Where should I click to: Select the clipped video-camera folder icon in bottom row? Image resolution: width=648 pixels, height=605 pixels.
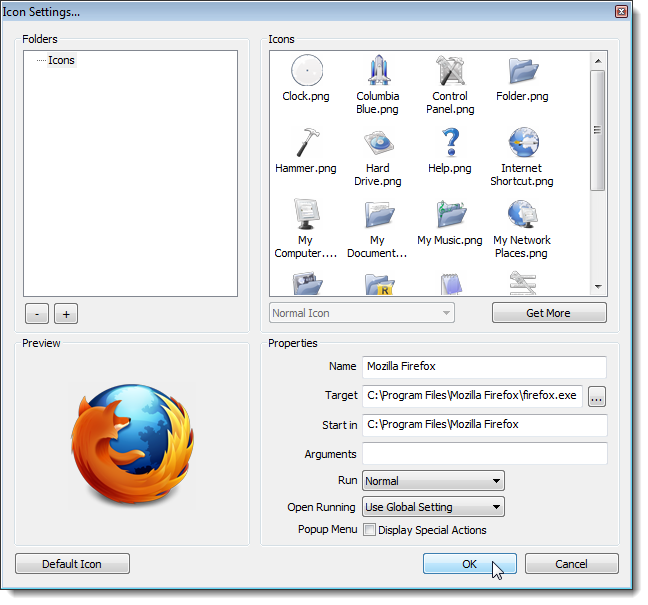pos(307,283)
